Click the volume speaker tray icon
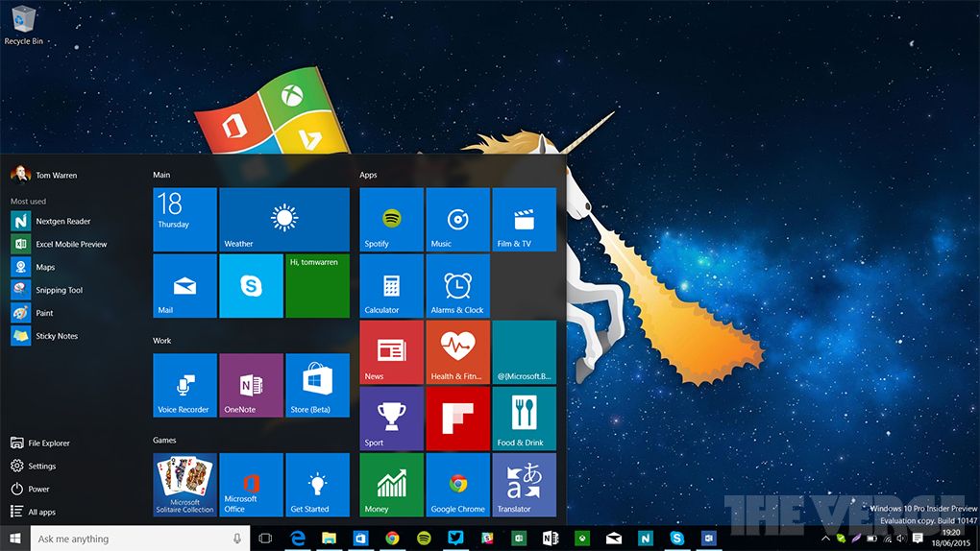This screenshot has height=551, width=980. [x=901, y=539]
